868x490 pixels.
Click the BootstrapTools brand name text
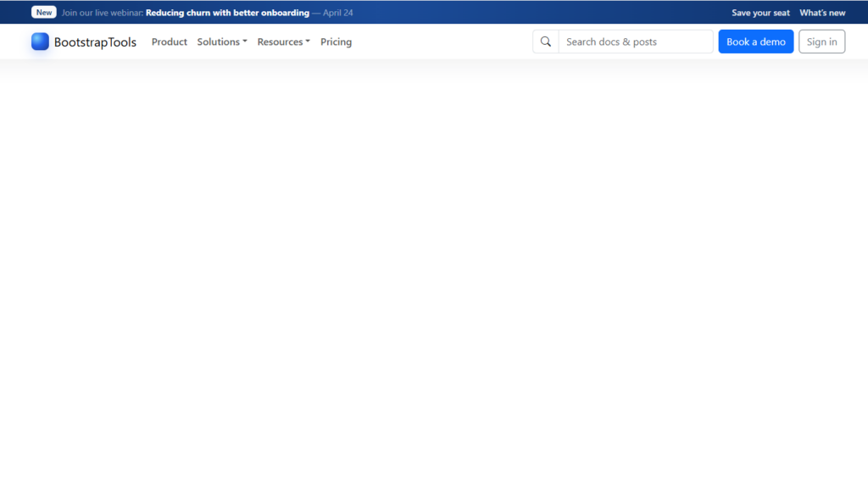(95, 42)
